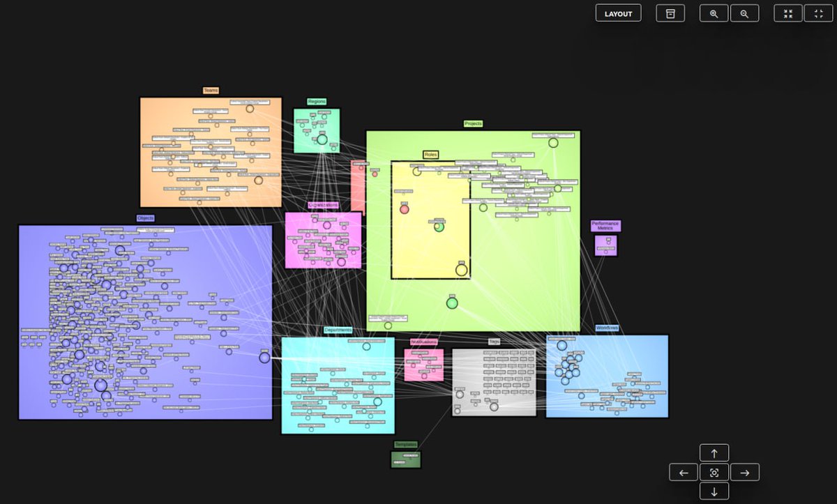This screenshot has width=837, height=504.
Task: Select the zoom in magnifier icon
Action: click(713, 13)
